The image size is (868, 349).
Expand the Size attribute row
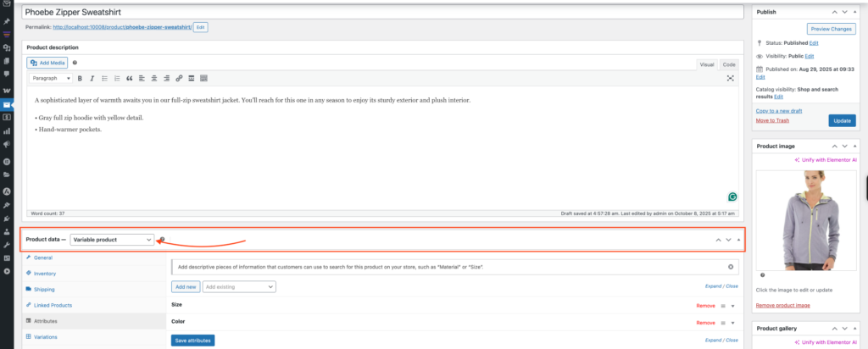[x=732, y=304]
